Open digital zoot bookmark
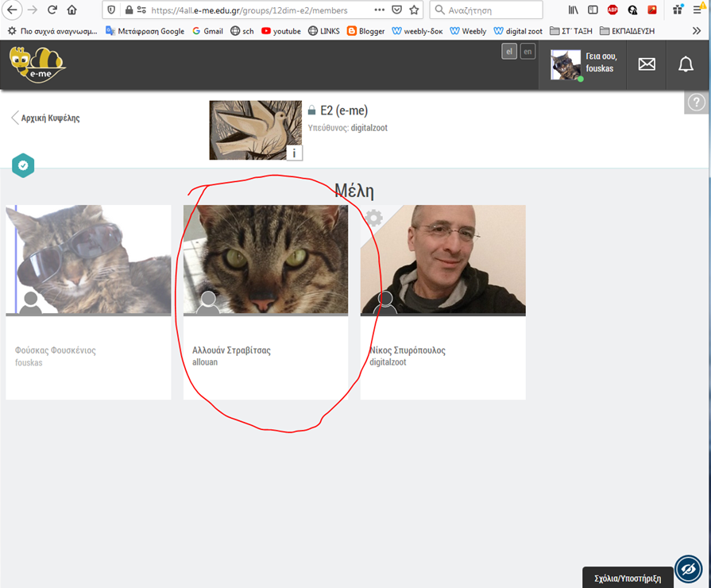The image size is (711, 588). pos(518,31)
